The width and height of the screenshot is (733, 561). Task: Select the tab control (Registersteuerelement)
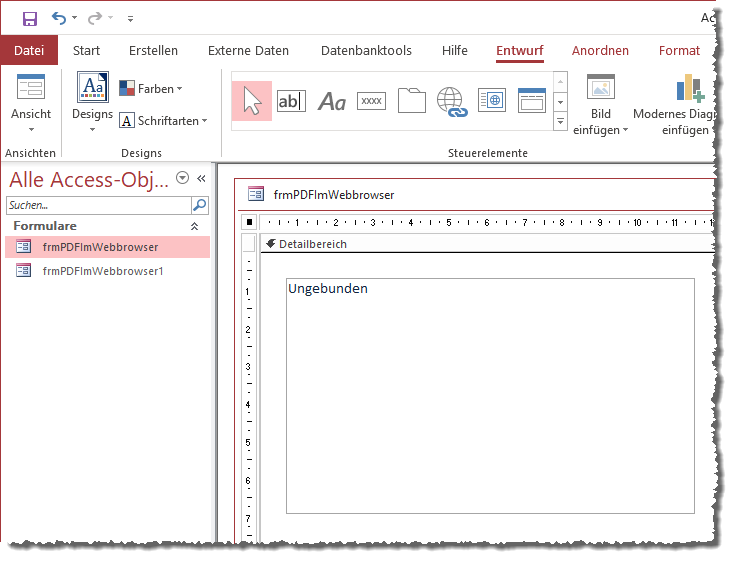click(412, 101)
